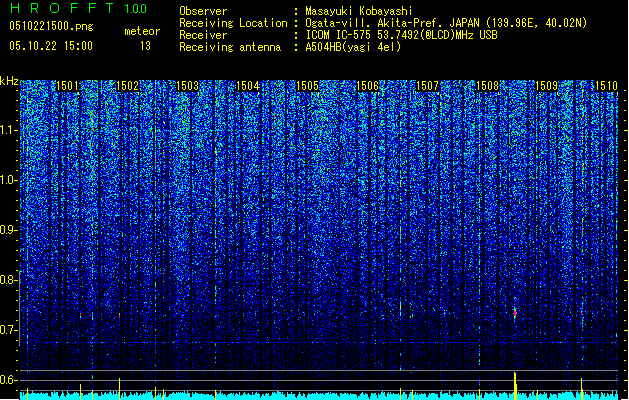
Task: Click the date stamp 05.10.22 15:00
Action: point(51,46)
